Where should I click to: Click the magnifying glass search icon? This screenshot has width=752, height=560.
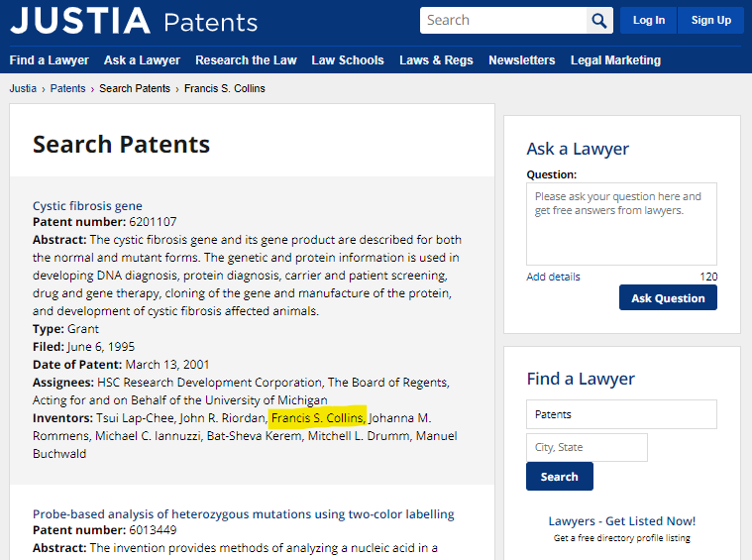pyautogui.click(x=599, y=20)
